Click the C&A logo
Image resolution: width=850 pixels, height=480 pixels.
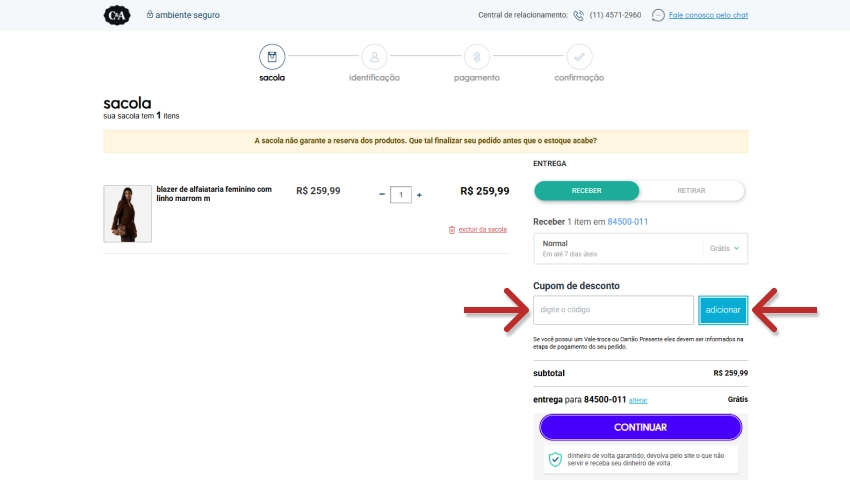click(x=117, y=15)
